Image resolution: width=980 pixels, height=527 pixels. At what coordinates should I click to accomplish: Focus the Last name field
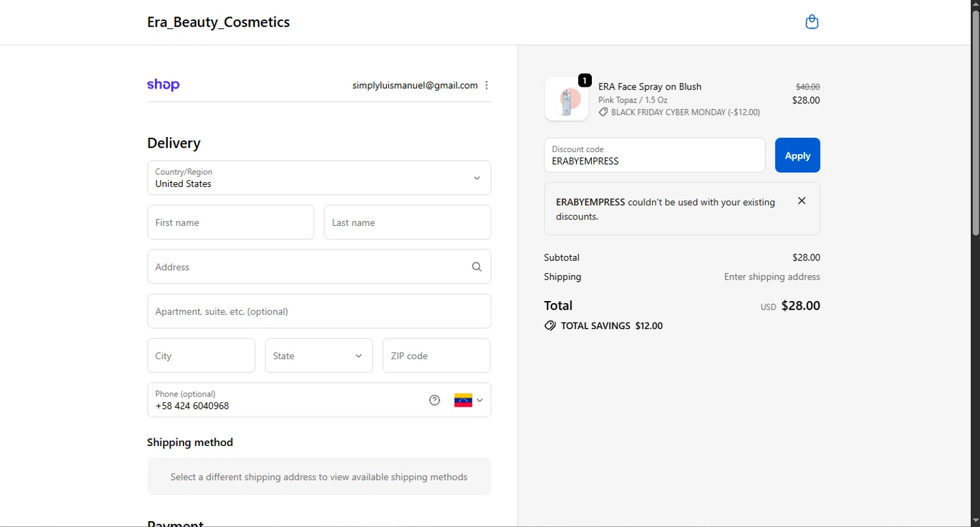coord(407,222)
